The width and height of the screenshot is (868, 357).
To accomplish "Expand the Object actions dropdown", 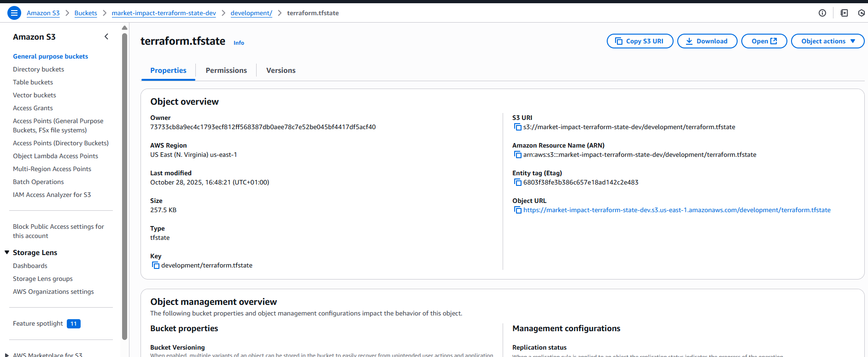I will [x=827, y=41].
